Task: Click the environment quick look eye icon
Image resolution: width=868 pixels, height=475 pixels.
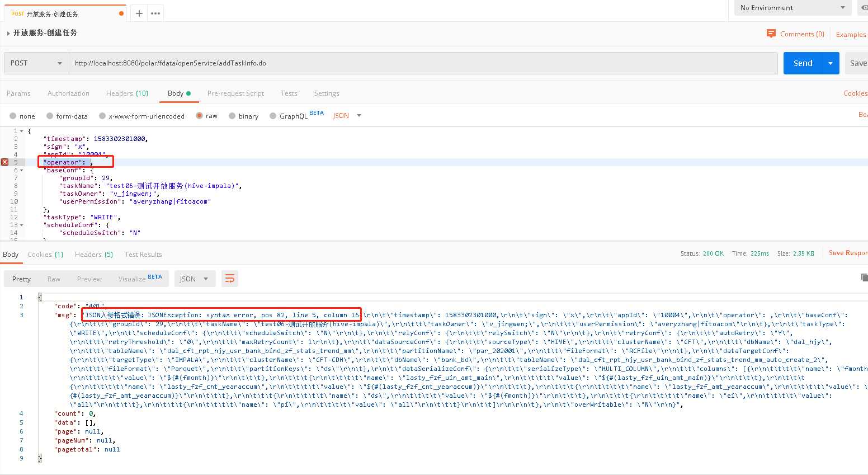Action: click(864, 7)
